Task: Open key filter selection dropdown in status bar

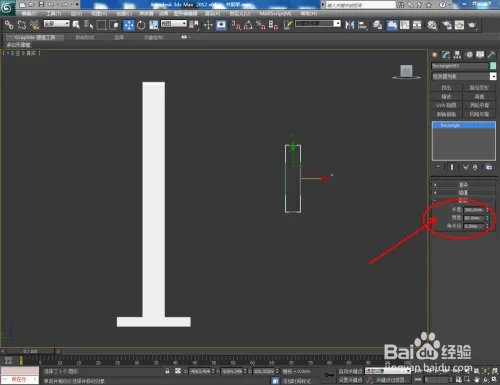Action: point(388,371)
